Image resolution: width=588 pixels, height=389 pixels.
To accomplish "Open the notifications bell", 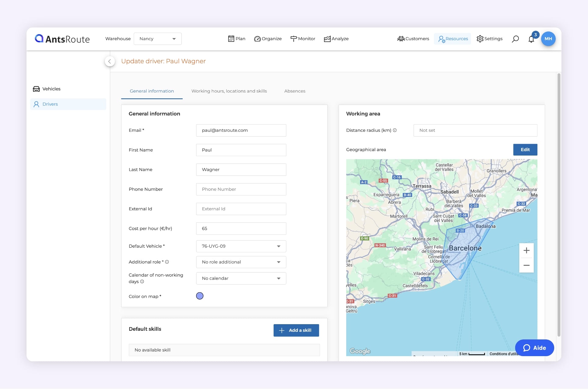I will point(531,39).
